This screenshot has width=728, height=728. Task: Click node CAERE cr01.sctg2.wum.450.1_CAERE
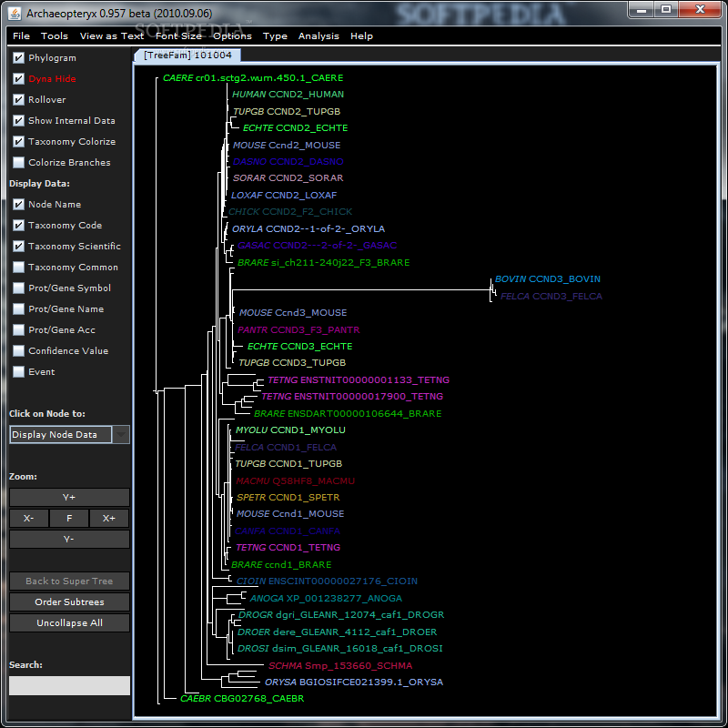click(253, 78)
